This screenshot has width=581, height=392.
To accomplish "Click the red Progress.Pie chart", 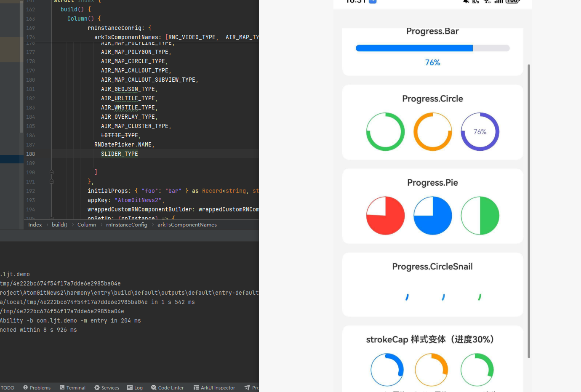I will pyautogui.click(x=385, y=216).
